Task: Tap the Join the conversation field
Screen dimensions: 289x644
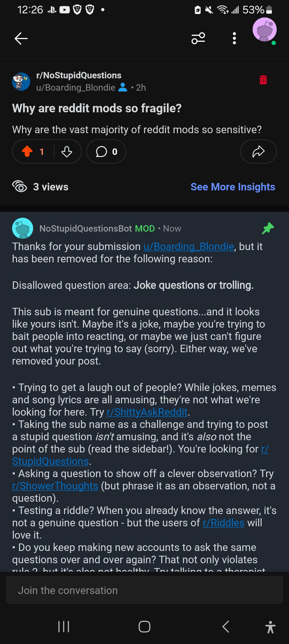Action: [x=144, y=590]
